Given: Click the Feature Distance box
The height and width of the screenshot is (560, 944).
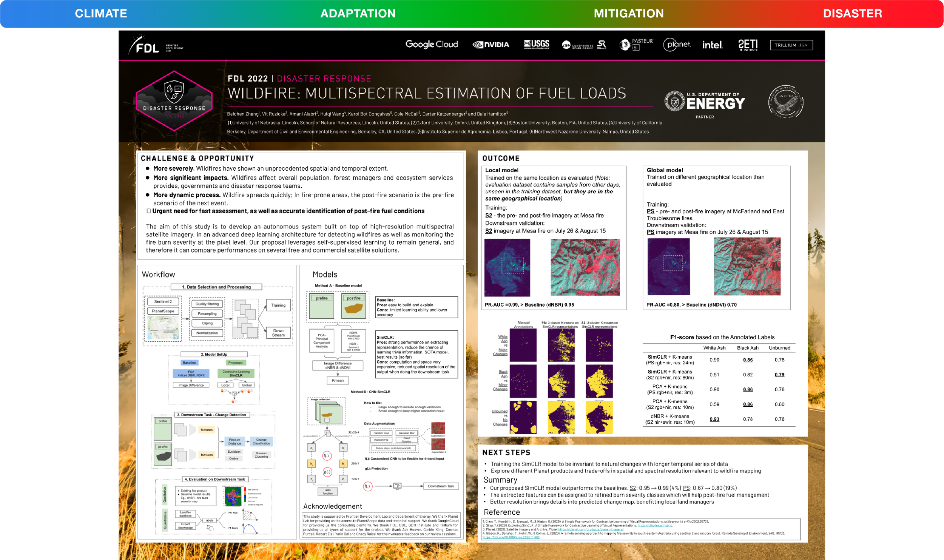Looking at the screenshot, I should coord(234,441).
